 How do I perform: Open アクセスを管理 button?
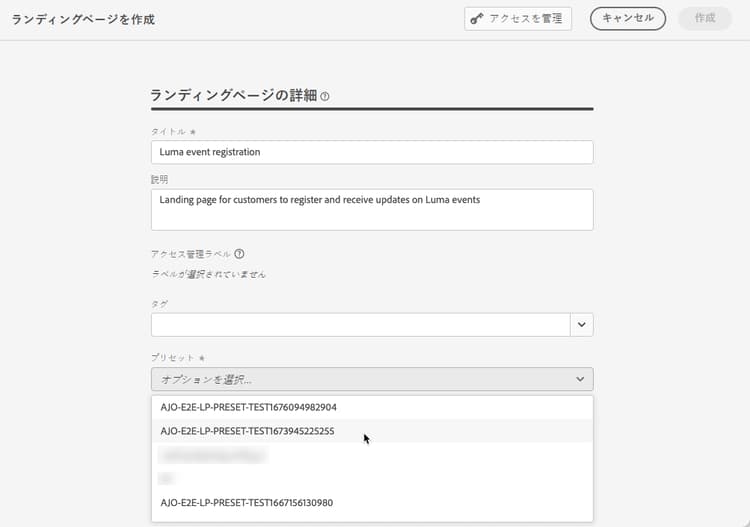click(518, 19)
